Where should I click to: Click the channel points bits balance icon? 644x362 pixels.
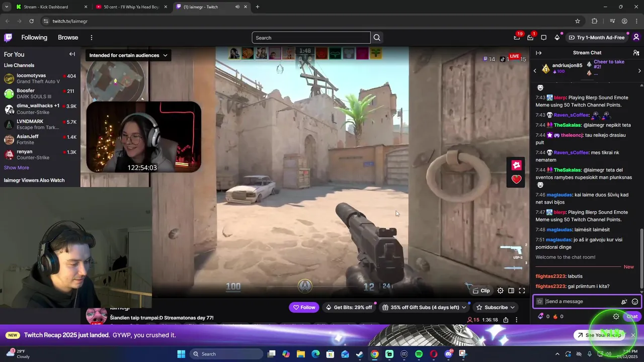pyautogui.click(x=541, y=316)
